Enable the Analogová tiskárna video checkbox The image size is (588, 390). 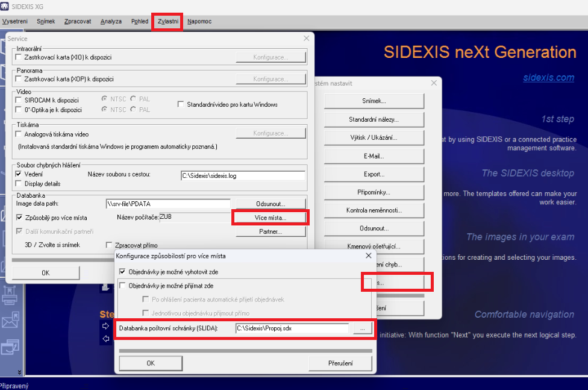[x=18, y=134]
